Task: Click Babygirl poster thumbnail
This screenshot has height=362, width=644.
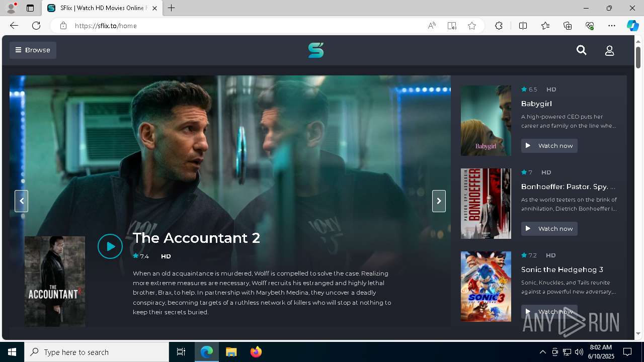Action: (486, 121)
